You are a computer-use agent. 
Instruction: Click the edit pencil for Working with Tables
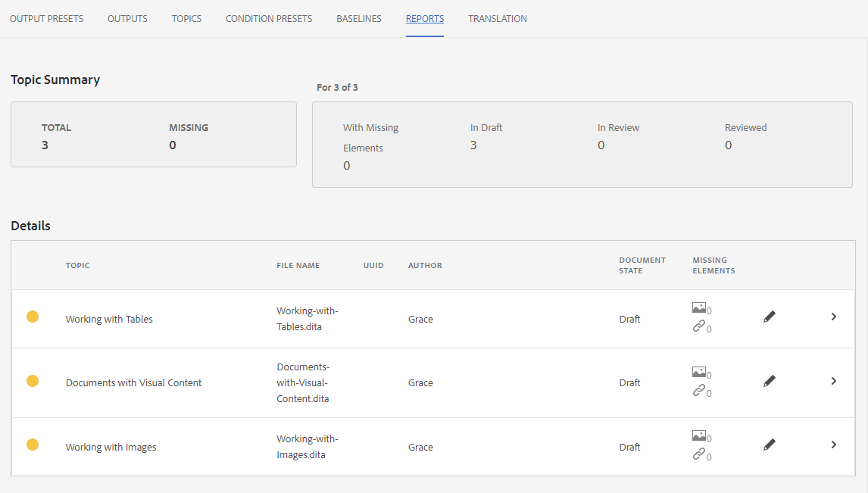pos(770,317)
